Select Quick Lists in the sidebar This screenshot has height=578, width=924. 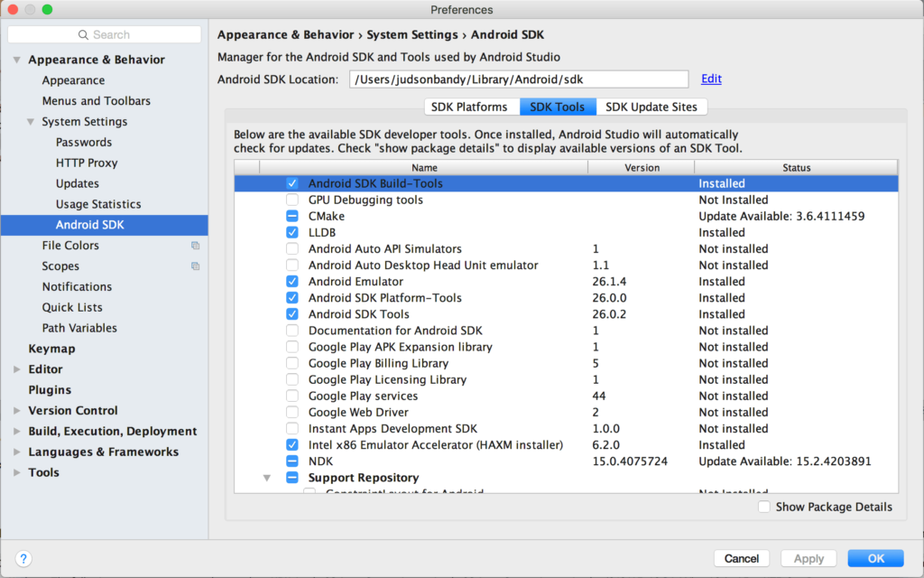(72, 307)
